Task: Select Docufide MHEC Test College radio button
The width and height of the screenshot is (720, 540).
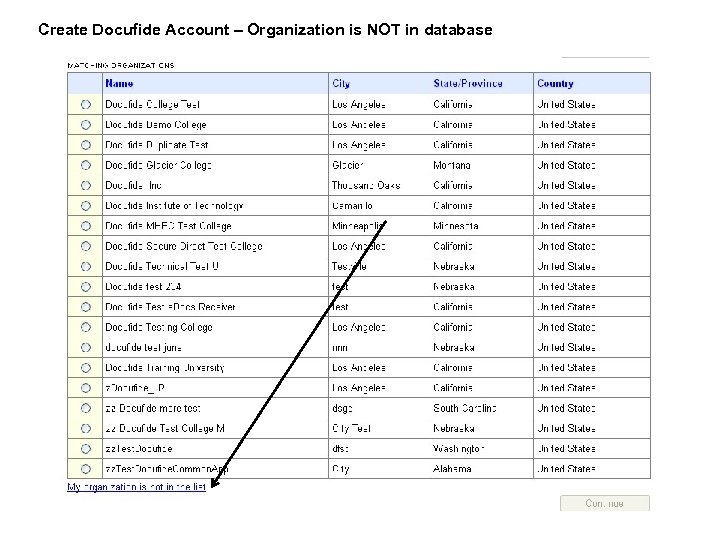Action: (86, 226)
